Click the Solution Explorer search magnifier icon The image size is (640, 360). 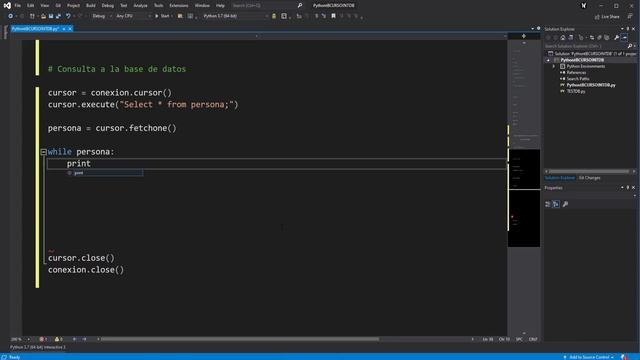tap(630, 46)
